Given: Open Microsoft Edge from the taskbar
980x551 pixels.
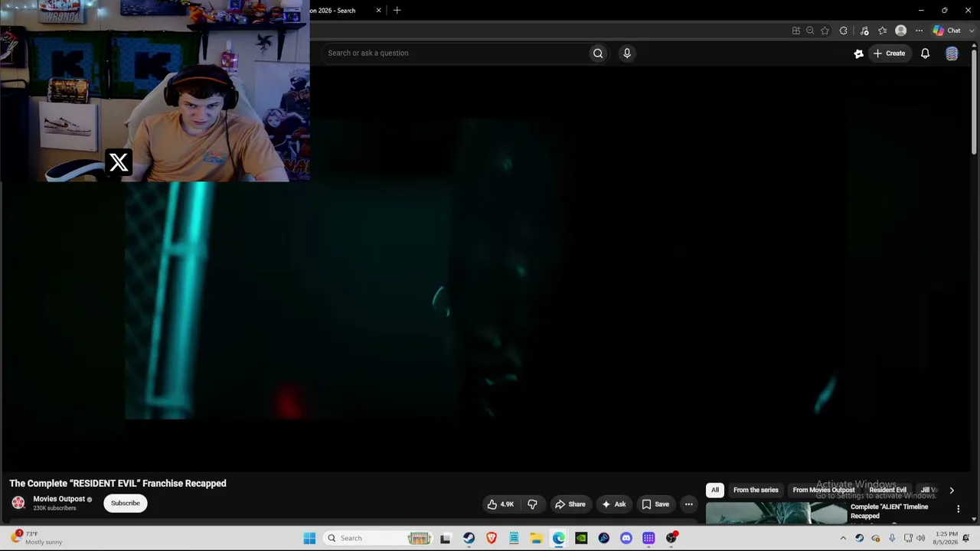Looking at the screenshot, I should [x=559, y=538].
